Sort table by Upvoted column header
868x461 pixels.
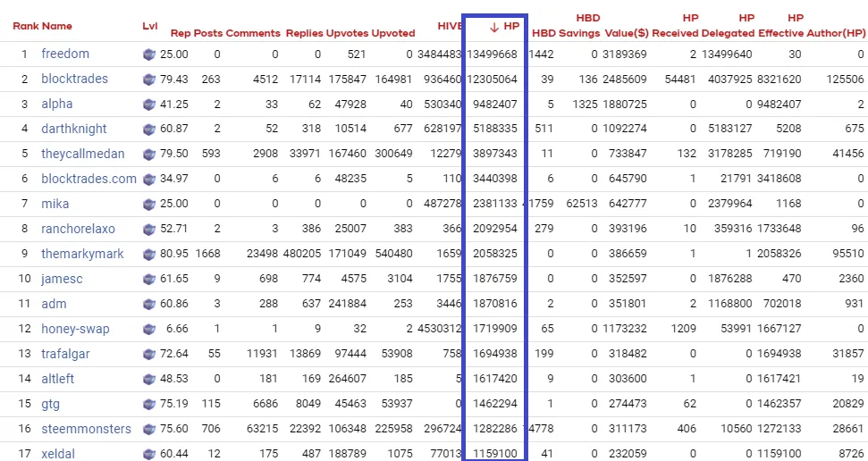pos(393,33)
